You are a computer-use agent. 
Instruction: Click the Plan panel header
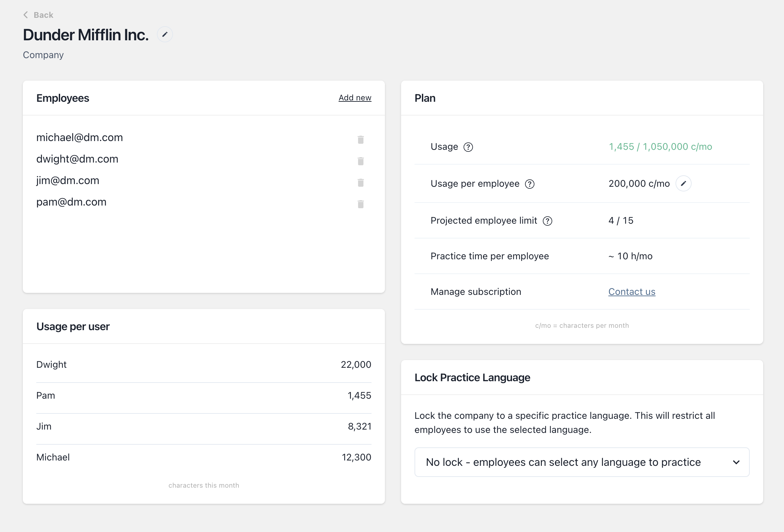(425, 98)
